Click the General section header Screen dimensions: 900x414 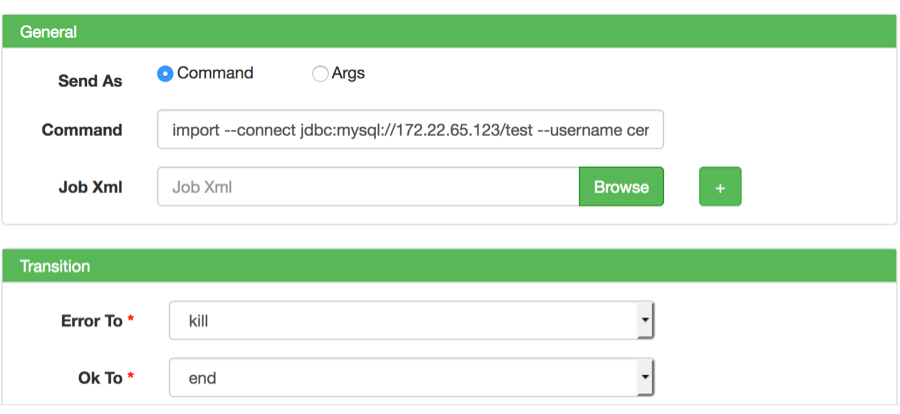pyautogui.click(x=449, y=32)
